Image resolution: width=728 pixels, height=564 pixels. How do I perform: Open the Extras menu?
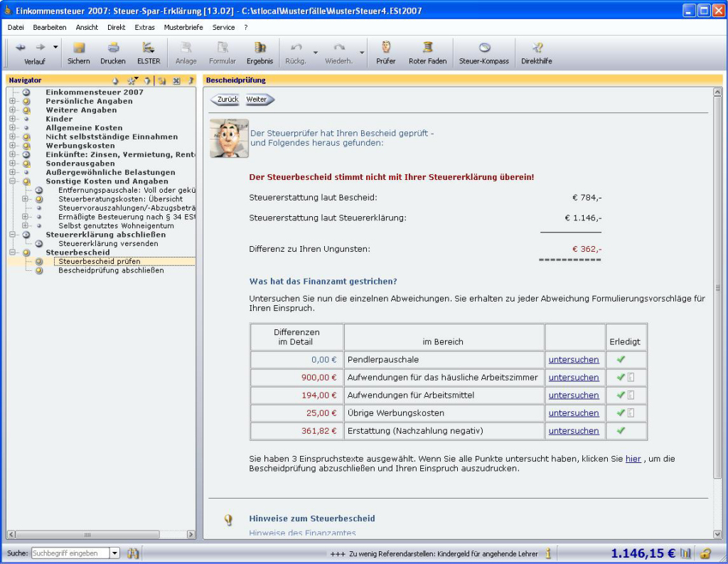click(144, 28)
